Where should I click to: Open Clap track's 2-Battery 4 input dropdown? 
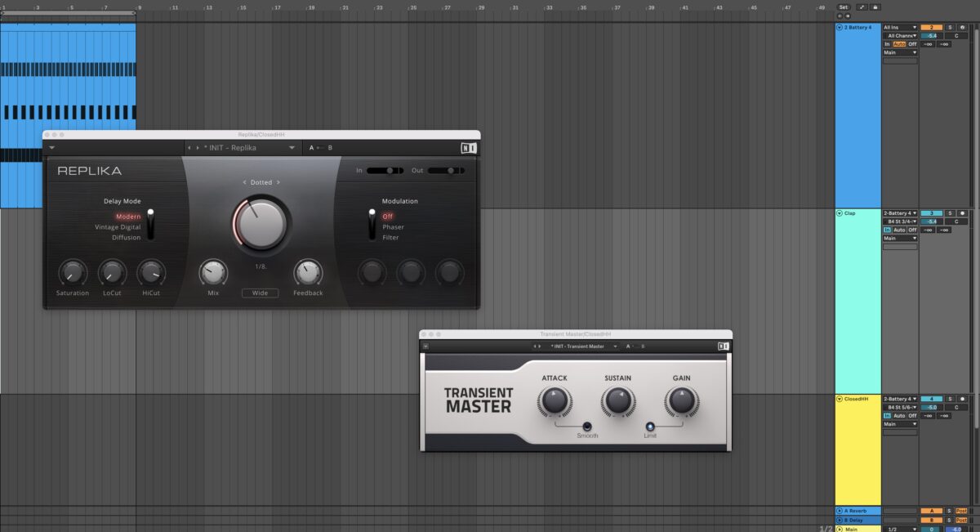(x=900, y=213)
